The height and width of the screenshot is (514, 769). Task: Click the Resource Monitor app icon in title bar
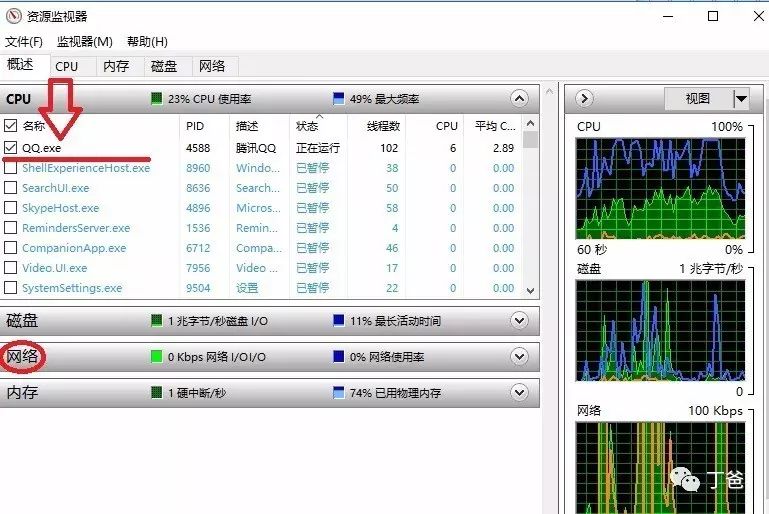(x=14, y=16)
